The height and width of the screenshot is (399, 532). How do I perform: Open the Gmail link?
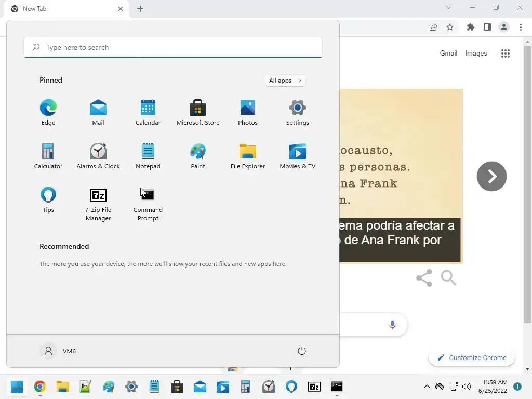tap(448, 54)
